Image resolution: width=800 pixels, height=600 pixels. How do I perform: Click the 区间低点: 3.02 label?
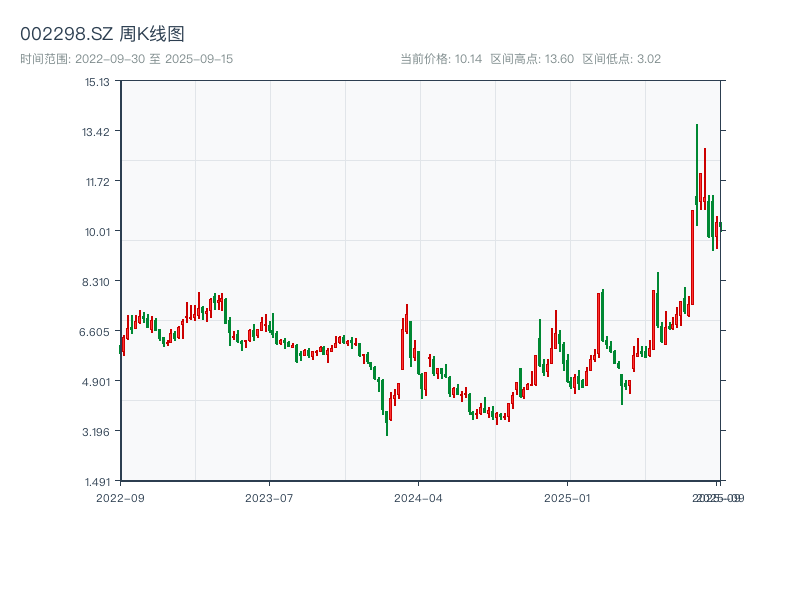coord(621,59)
